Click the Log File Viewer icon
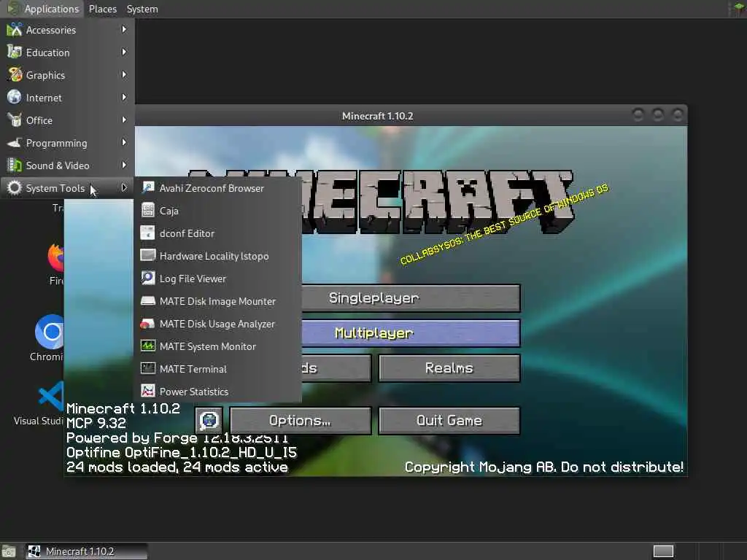The image size is (747, 560). pos(147,278)
